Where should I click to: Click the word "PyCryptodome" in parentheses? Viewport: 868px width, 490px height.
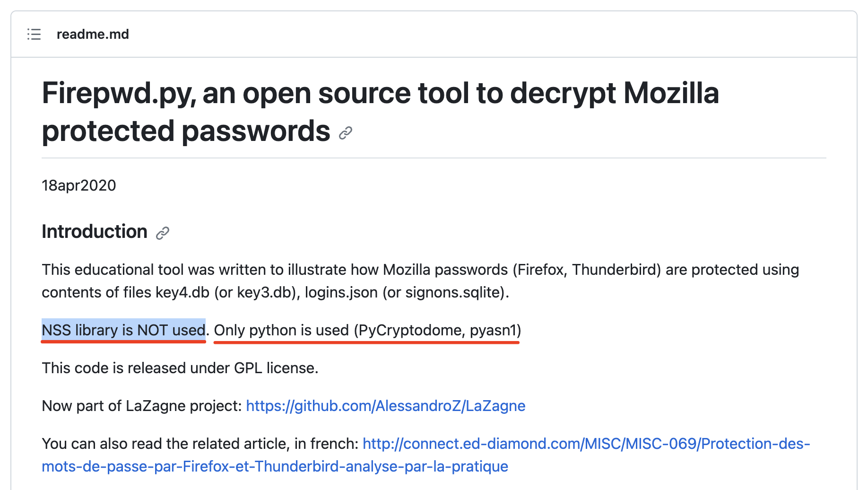pyautogui.click(x=410, y=330)
